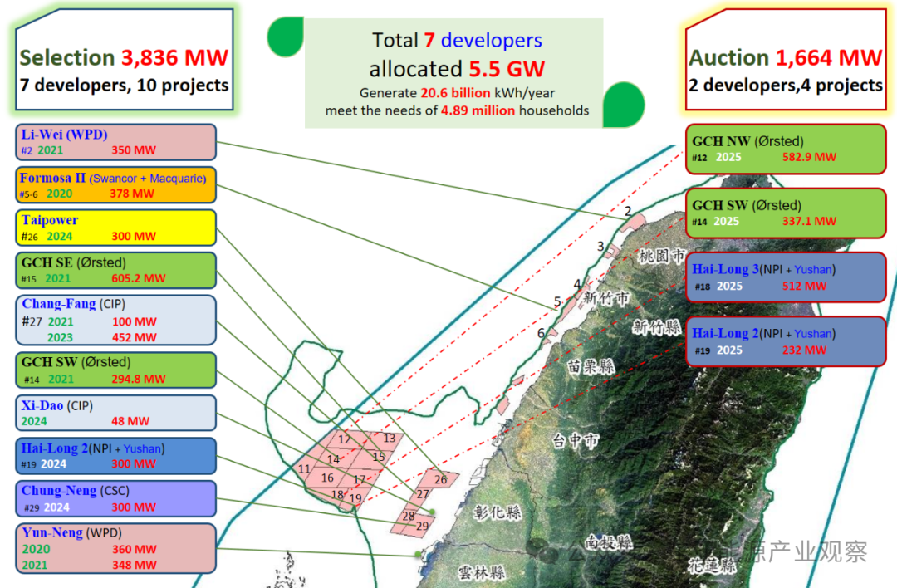Select the '452 MW' value for Chang-Fang

[135, 337]
